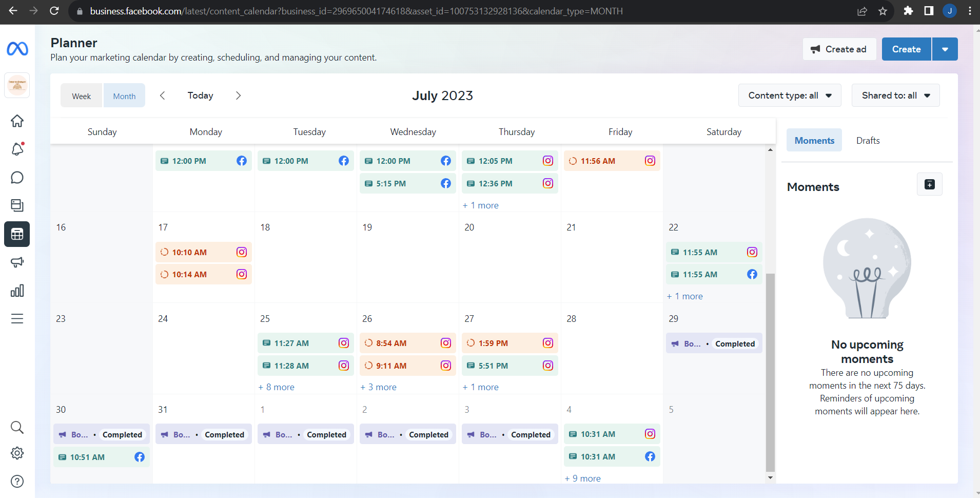Click the browser address bar URL
This screenshot has width=980, height=498.
coord(356,11)
